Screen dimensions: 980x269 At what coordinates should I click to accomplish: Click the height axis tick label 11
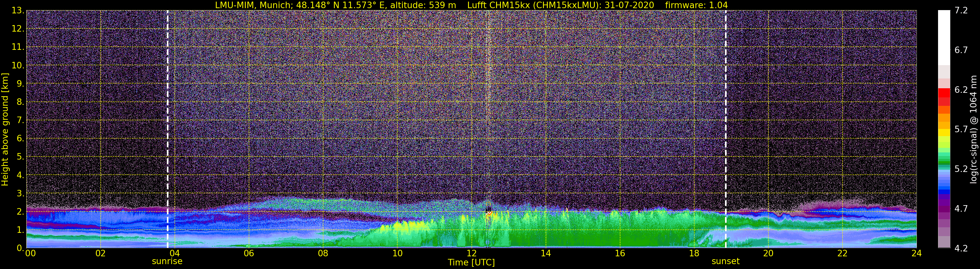(x=18, y=47)
